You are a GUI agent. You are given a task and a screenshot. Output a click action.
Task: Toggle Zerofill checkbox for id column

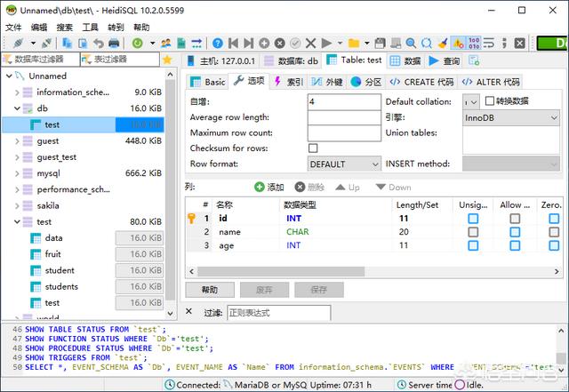[554, 218]
